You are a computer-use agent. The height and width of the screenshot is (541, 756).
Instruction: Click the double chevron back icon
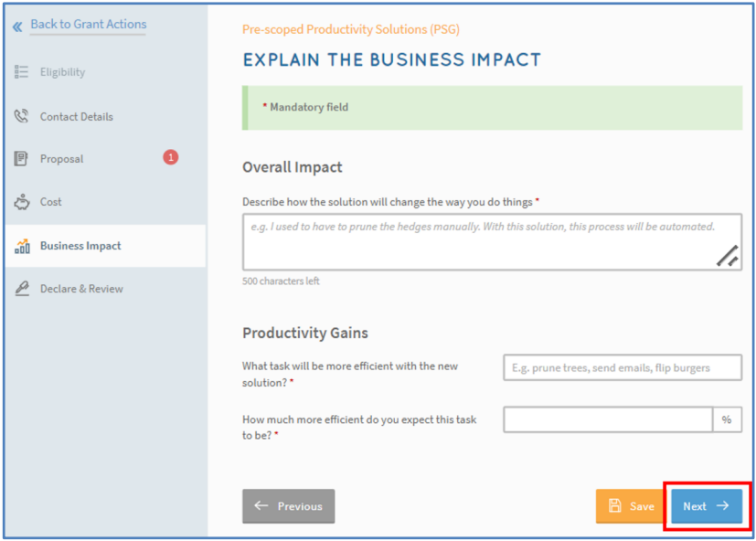(17, 27)
